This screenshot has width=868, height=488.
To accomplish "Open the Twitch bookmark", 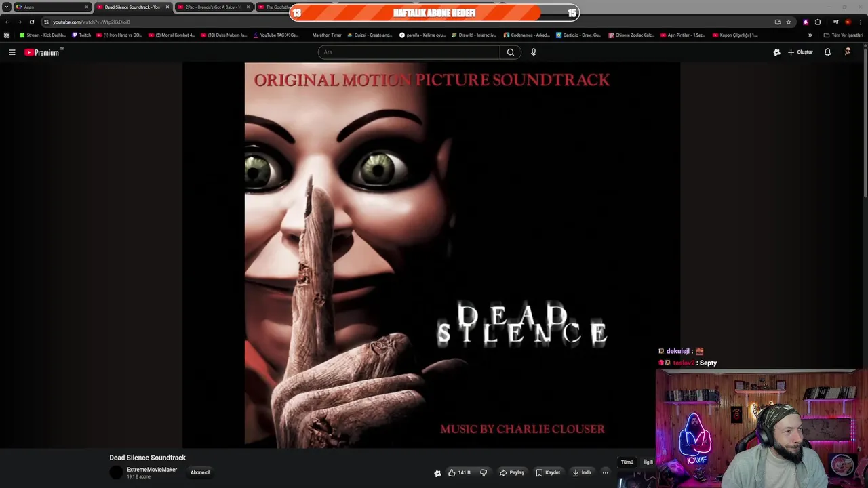I will (81, 35).
